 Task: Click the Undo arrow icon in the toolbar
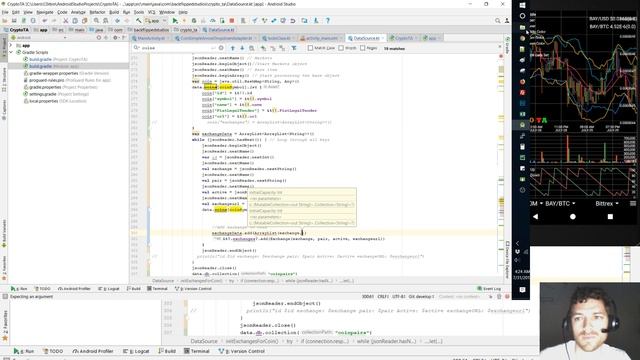coord(44,20)
